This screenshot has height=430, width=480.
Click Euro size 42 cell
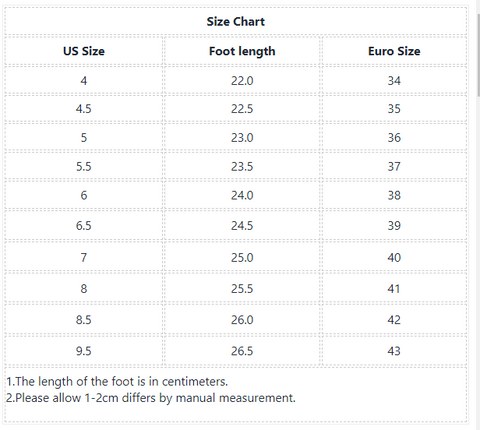click(x=394, y=319)
